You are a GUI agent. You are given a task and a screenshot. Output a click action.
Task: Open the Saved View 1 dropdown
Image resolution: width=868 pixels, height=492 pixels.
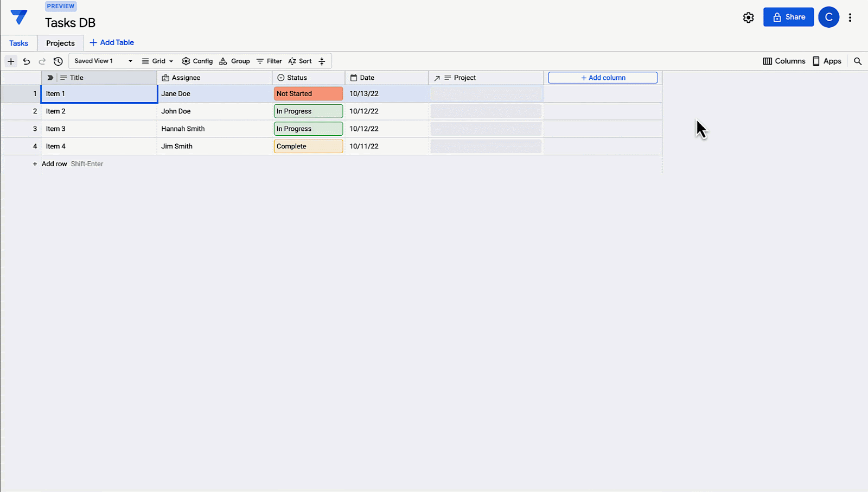tap(103, 61)
